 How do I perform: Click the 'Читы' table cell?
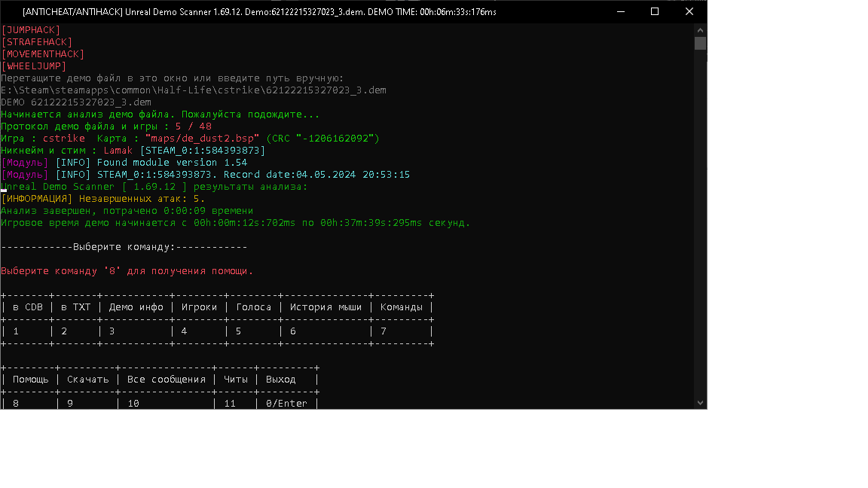pyautogui.click(x=236, y=380)
